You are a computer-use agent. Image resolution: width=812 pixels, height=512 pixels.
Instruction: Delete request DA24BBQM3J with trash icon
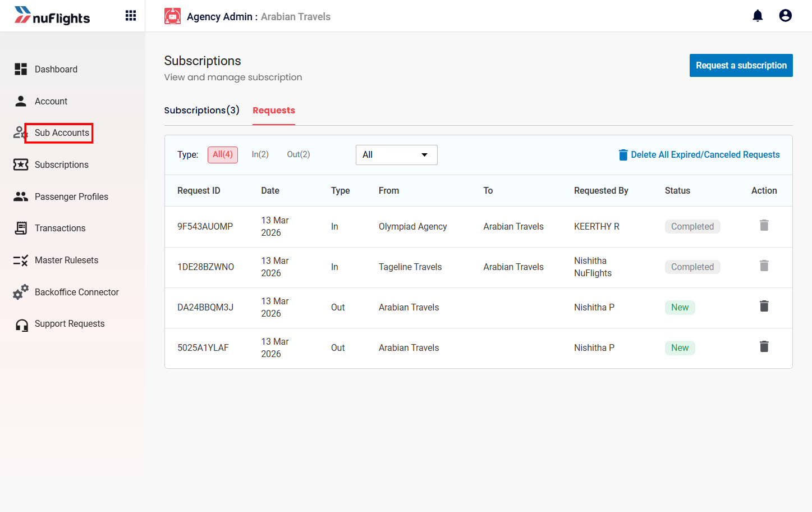coord(764,307)
